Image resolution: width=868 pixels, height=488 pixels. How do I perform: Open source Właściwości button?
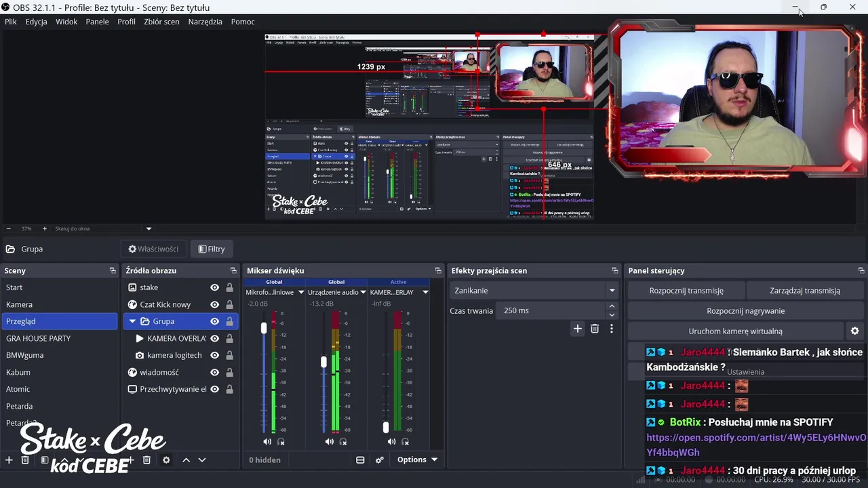point(153,249)
